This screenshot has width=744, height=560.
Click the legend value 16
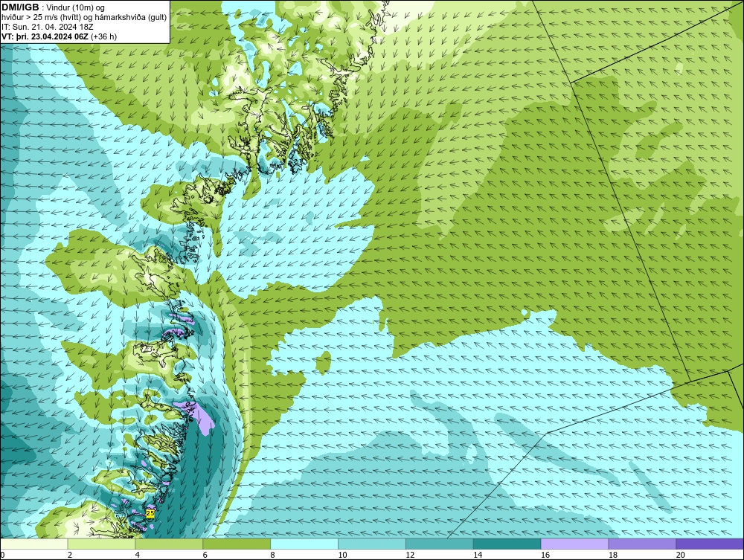545,555
